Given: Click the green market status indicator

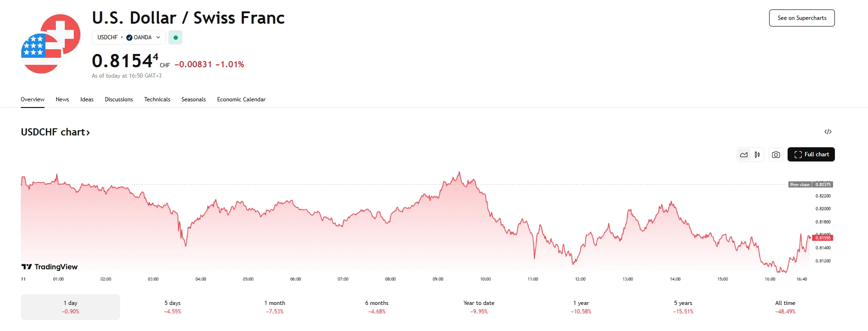Looking at the screenshot, I should point(175,37).
